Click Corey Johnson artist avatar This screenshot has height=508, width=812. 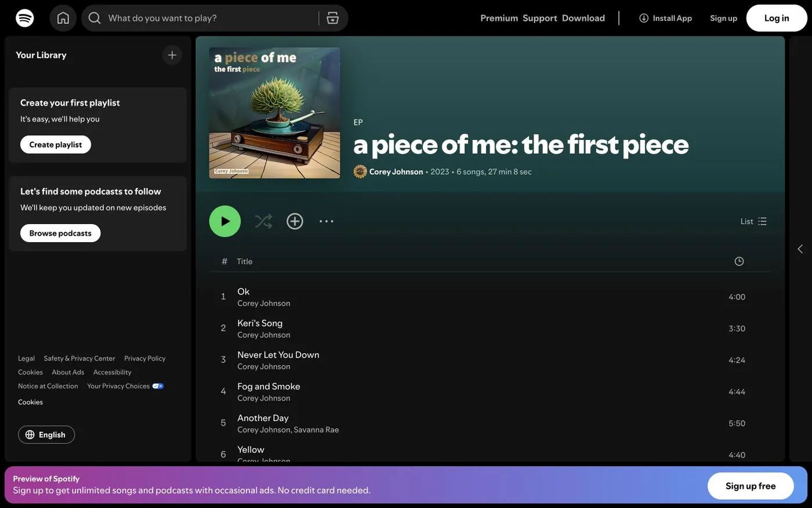coord(360,172)
